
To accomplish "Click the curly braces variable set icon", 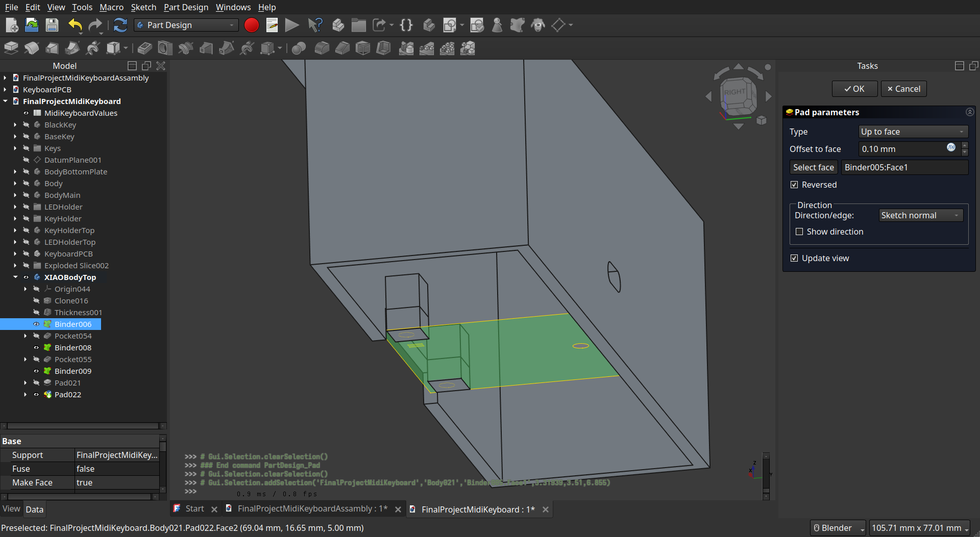I will (406, 25).
